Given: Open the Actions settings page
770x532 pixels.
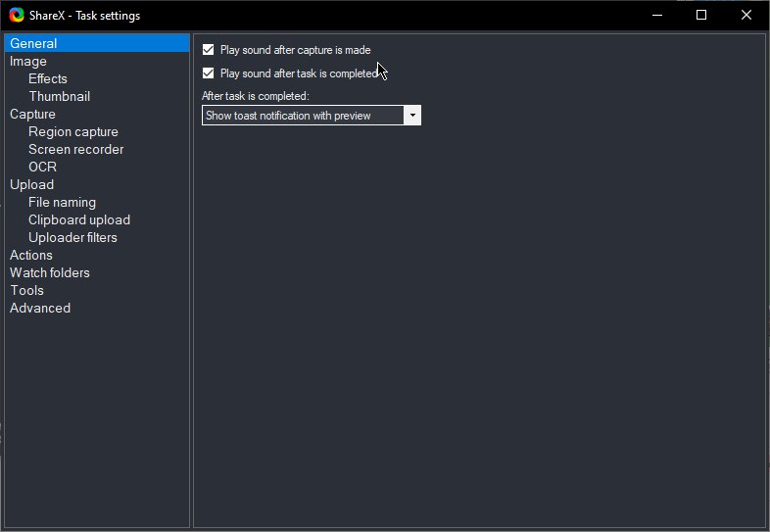Looking at the screenshot, I should tap(31, 256).
